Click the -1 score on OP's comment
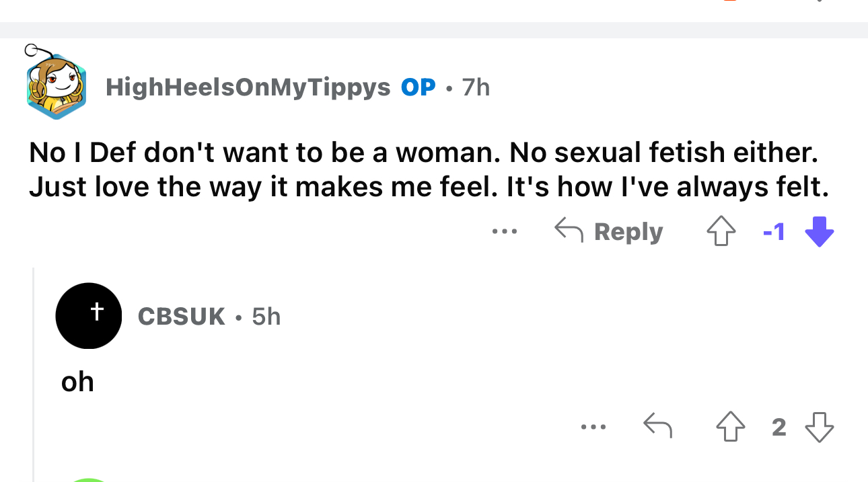Viewport: 868px width, 482px height. coord(774,233)
